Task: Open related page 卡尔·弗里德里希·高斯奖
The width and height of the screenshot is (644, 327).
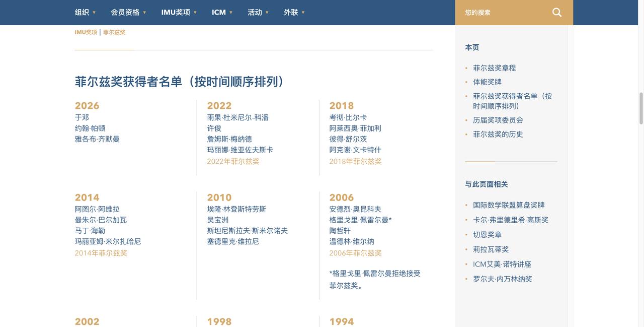Action: (511, 220)
